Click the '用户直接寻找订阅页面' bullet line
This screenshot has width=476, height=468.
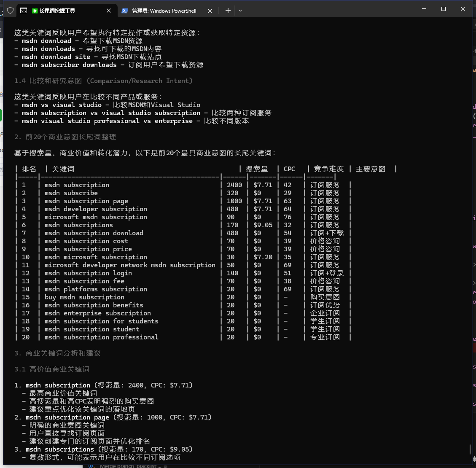click(x=63, y=433)
